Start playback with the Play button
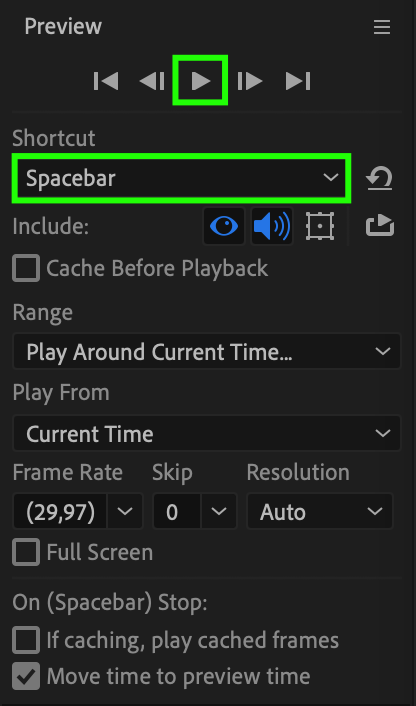Image resolution: width=416 pixels, height=706 pixels. pos(200,81)
